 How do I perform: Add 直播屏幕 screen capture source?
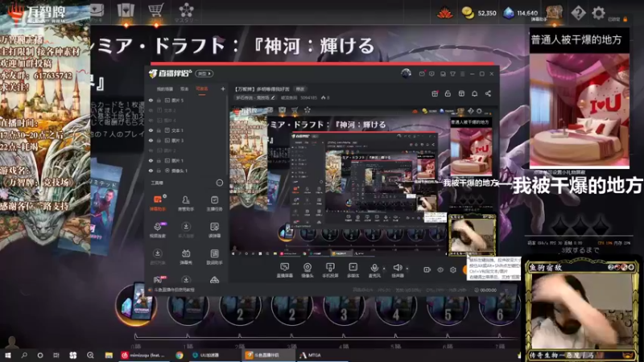[285, 270]
